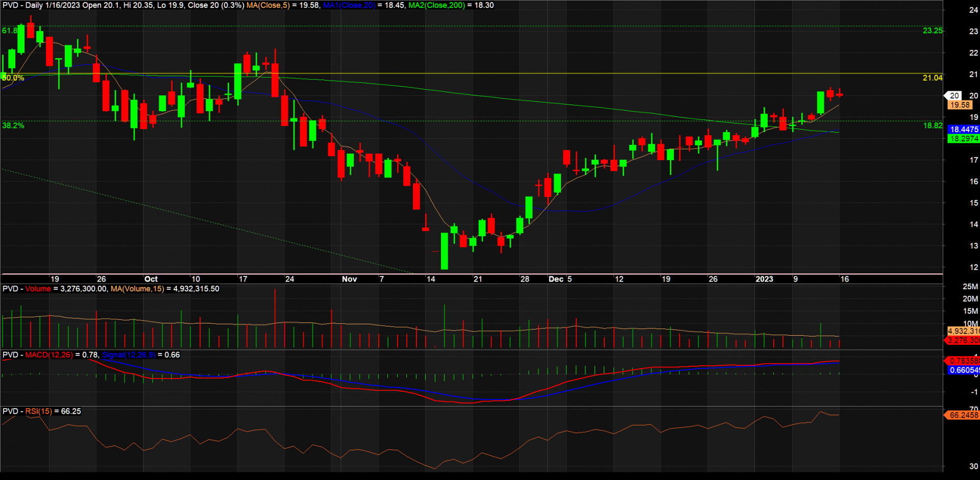
Task: Click the orange 19.58 price tag
Action: 960,105
